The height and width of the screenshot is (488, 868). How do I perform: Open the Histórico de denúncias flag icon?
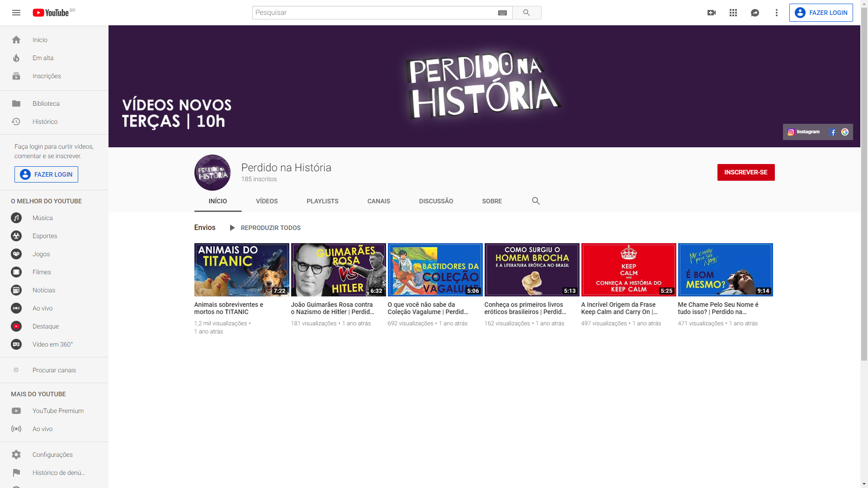[16, 473]
